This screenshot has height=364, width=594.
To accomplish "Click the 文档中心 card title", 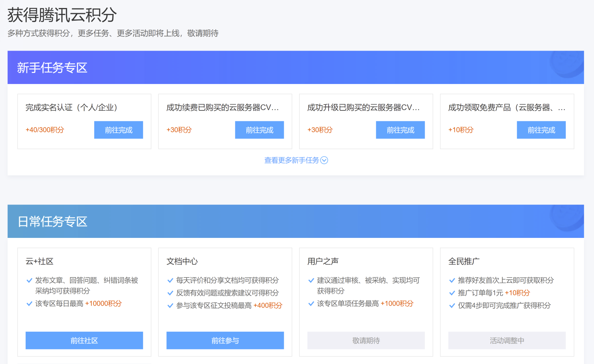I will point(182,261).
